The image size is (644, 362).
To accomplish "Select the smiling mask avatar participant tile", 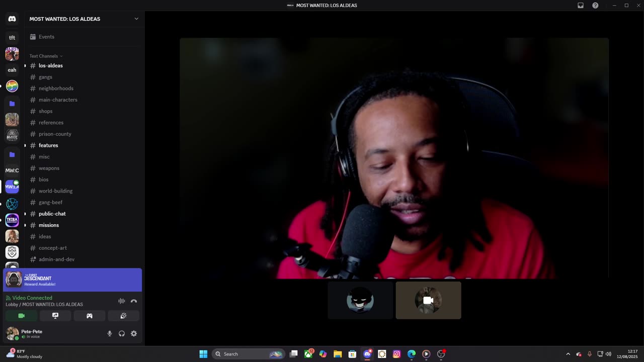I will (360, 300).
